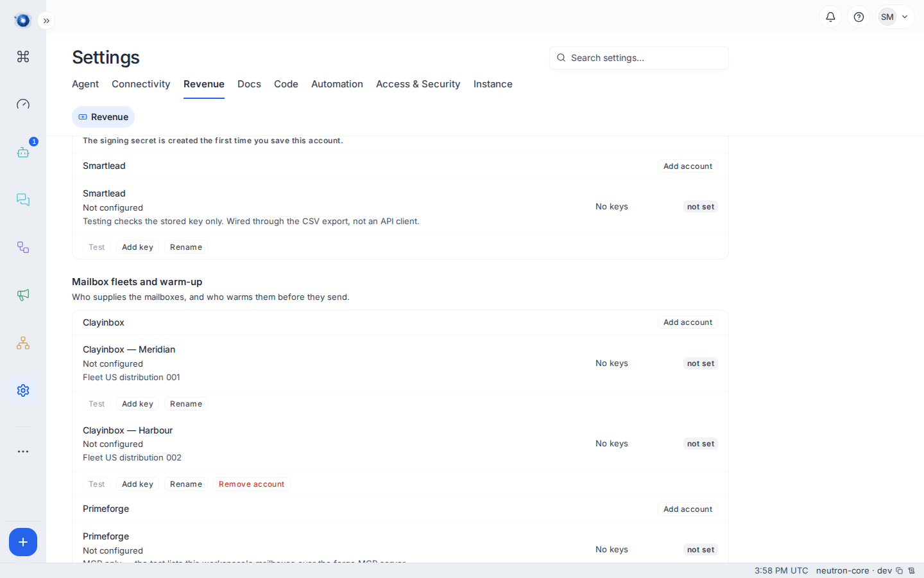The width and height of the screenshot is (924, 578).
Task: Open the SM user account dropdown
Action: 895,17
